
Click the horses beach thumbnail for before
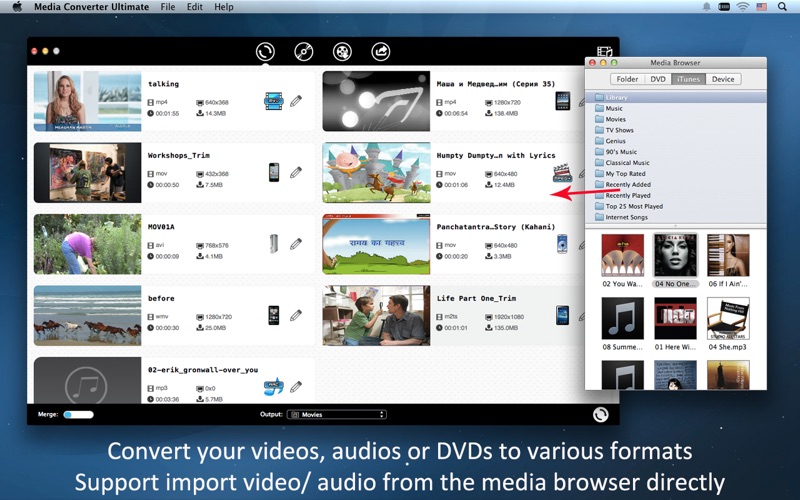click(x=87, y=315)
